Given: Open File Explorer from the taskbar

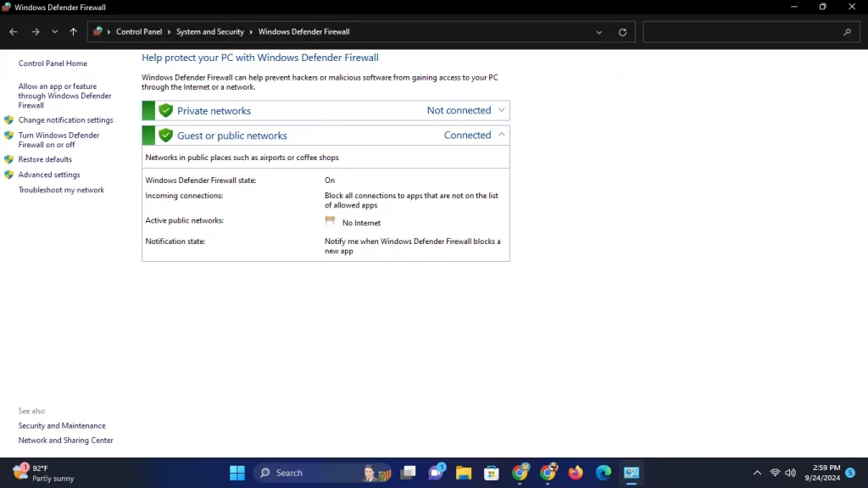Looking at the screenshot, I should pyautogui.click(x=464, y=473).
